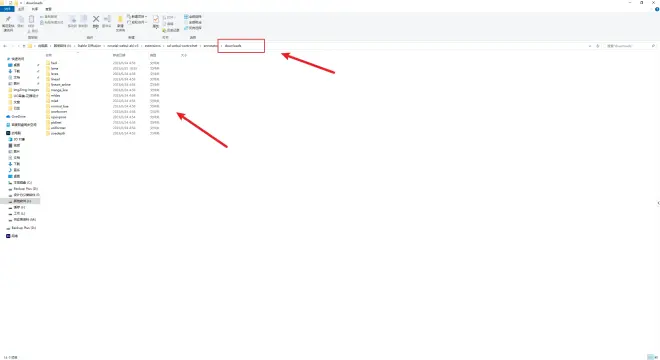660x360 pixels.
Task: Switch to details view with the status bar icon
Action: [650, 357]
